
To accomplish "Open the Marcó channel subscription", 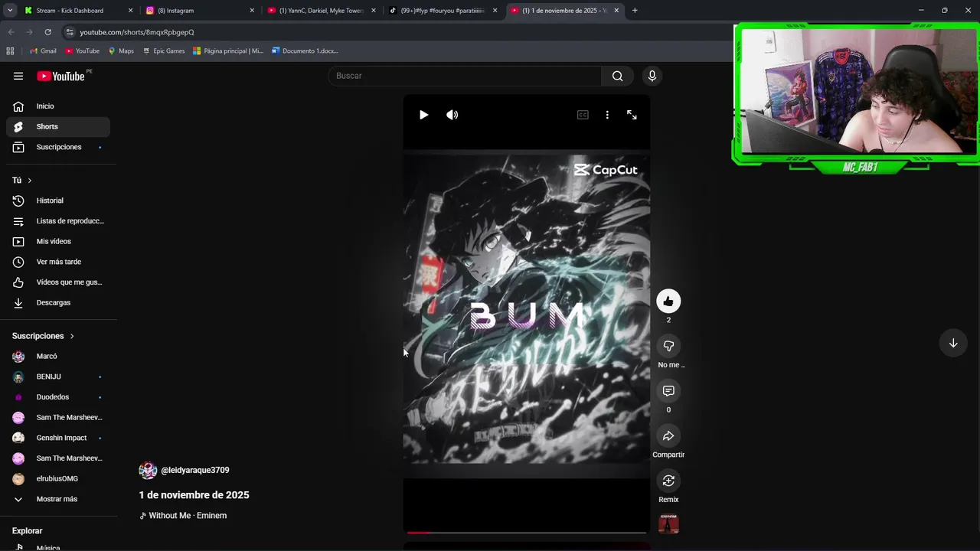I will tap(58, 356).
